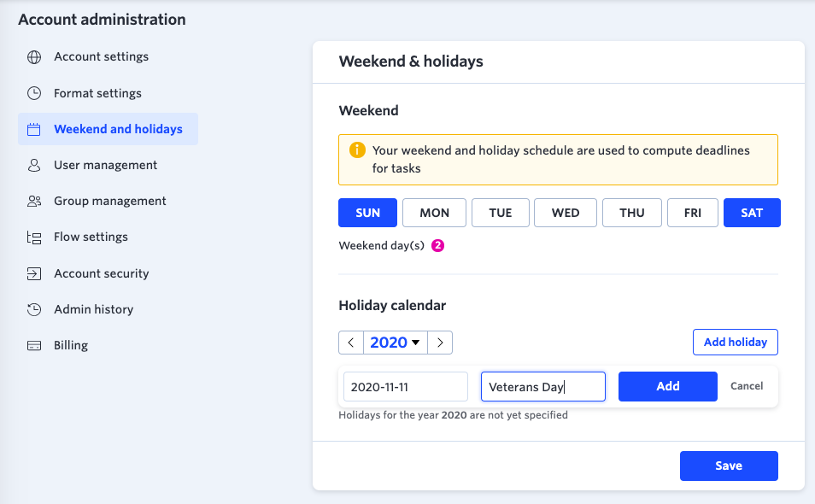Toggle FRI as a weekend day
Viewport: 815px width, 504px height.
pos(692,213)
